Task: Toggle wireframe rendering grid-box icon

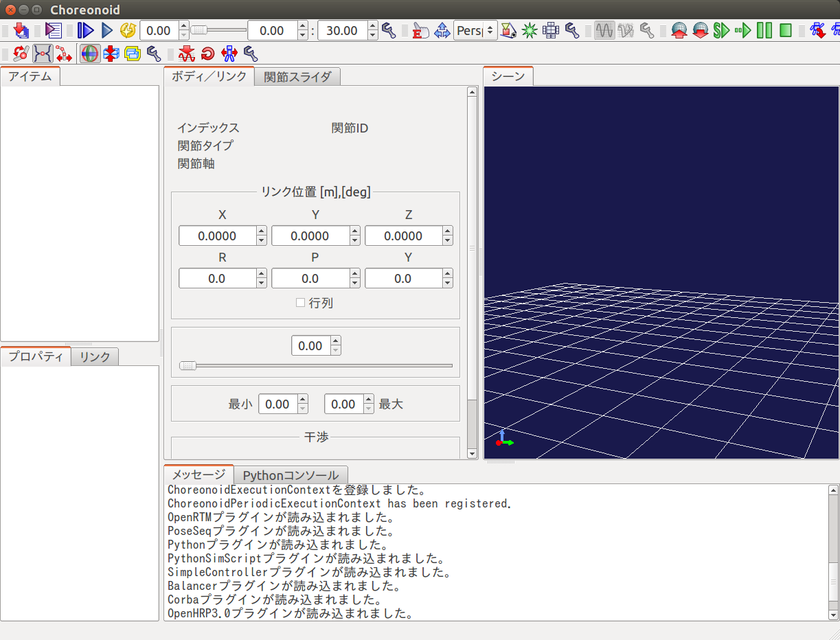Action: [551, 30]
